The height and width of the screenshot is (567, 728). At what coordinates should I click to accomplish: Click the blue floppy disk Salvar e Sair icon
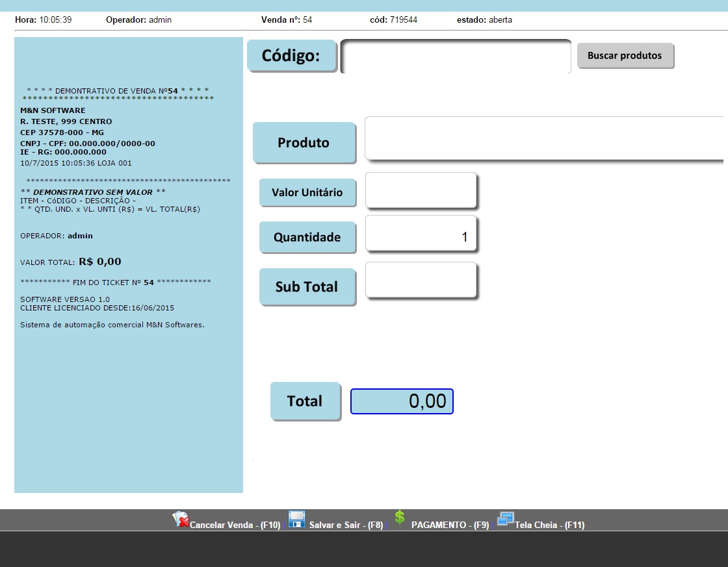point(297,519)
